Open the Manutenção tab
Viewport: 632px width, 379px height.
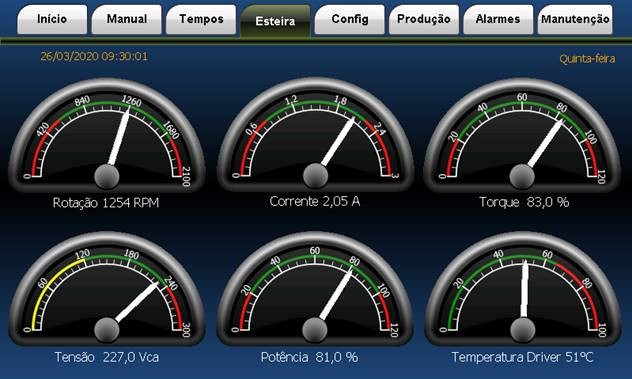(575, 19)
